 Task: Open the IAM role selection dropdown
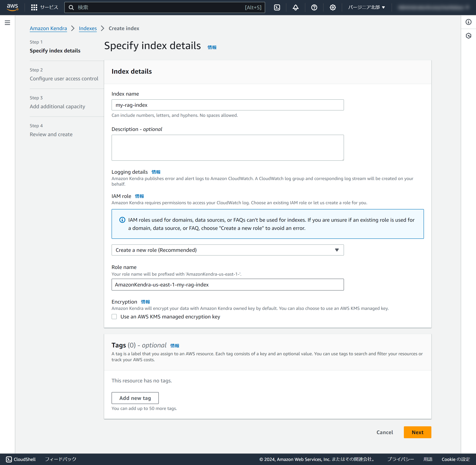tap(228, 250)
